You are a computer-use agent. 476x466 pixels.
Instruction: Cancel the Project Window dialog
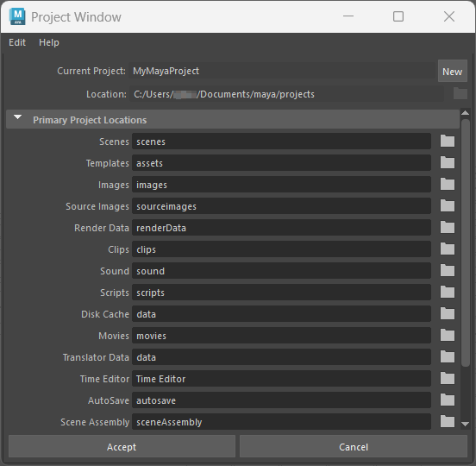point(354,446)
